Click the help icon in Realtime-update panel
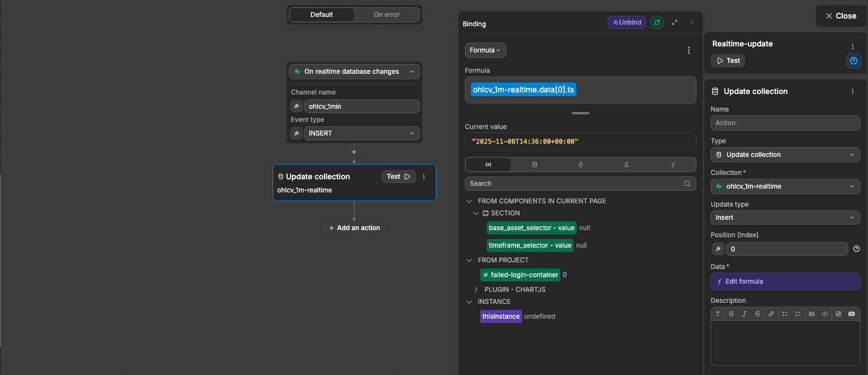The height and width of the screenshot is (375, 868). click(853, 61)
